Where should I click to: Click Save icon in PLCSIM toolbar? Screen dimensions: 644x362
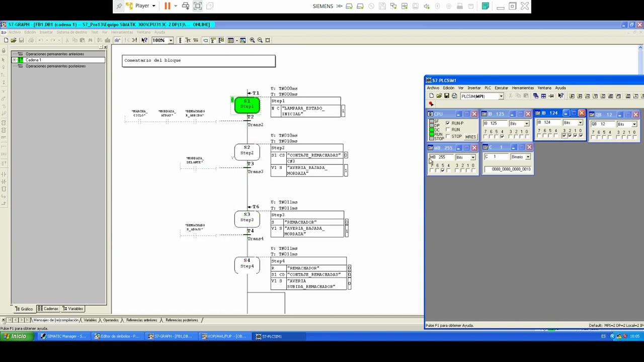coord(447,96)
